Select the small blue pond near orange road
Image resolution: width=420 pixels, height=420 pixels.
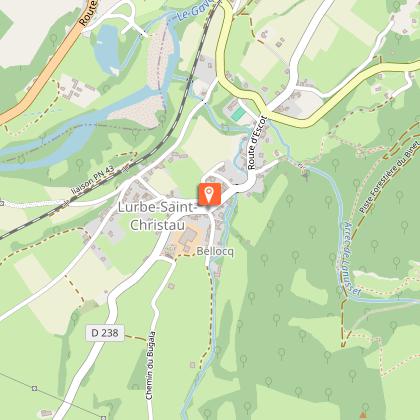click(x=105, y=49)
